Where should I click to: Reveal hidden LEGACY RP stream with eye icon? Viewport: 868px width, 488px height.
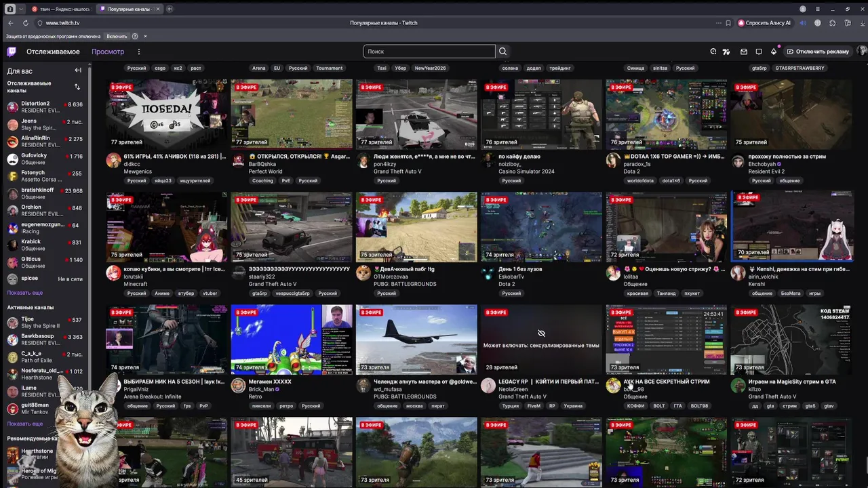541,333
